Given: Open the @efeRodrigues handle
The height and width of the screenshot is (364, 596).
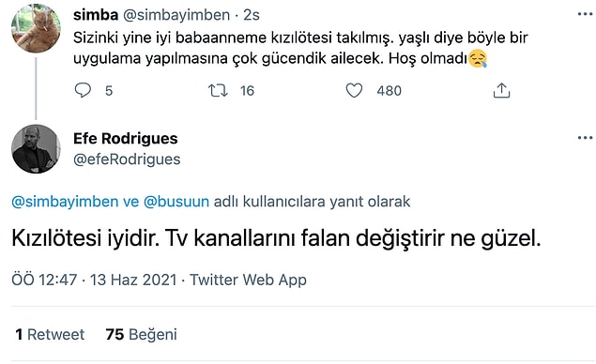Looking at the screenshot, I should (127, 159).
